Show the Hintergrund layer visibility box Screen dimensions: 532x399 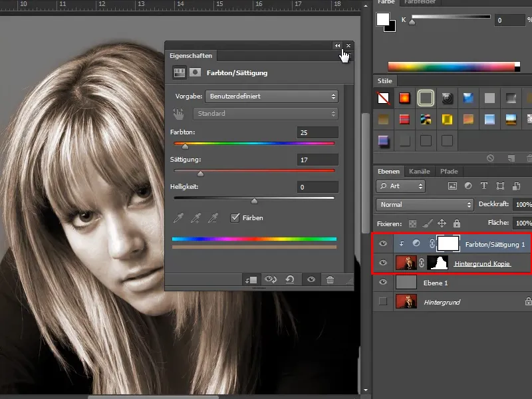point(383,301)
